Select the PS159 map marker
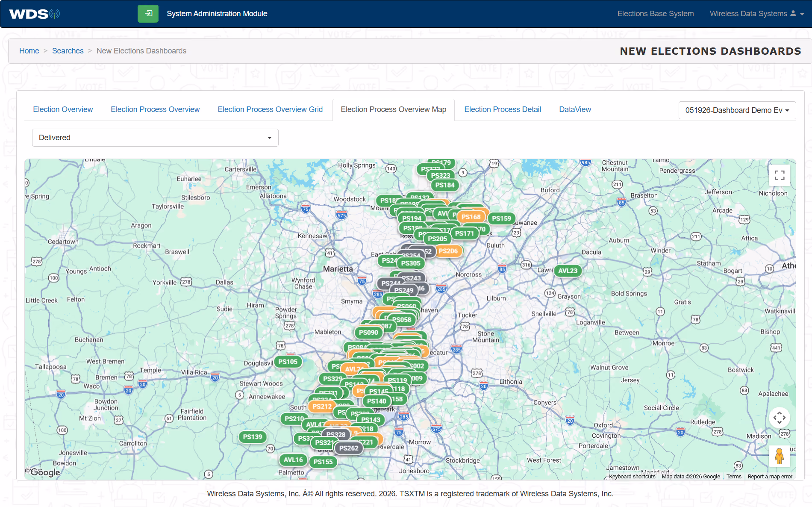Screen dimensions: 812x507 point(501,218)
